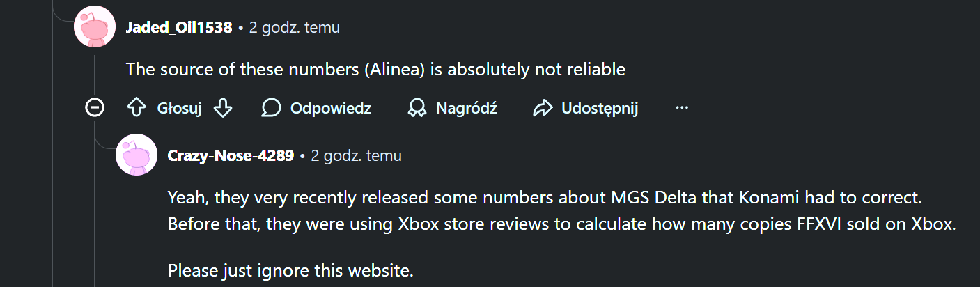
Task: Downvote the Jaded_Oil1538 comment
Action: pyautogui.click(x=222, y=108)
